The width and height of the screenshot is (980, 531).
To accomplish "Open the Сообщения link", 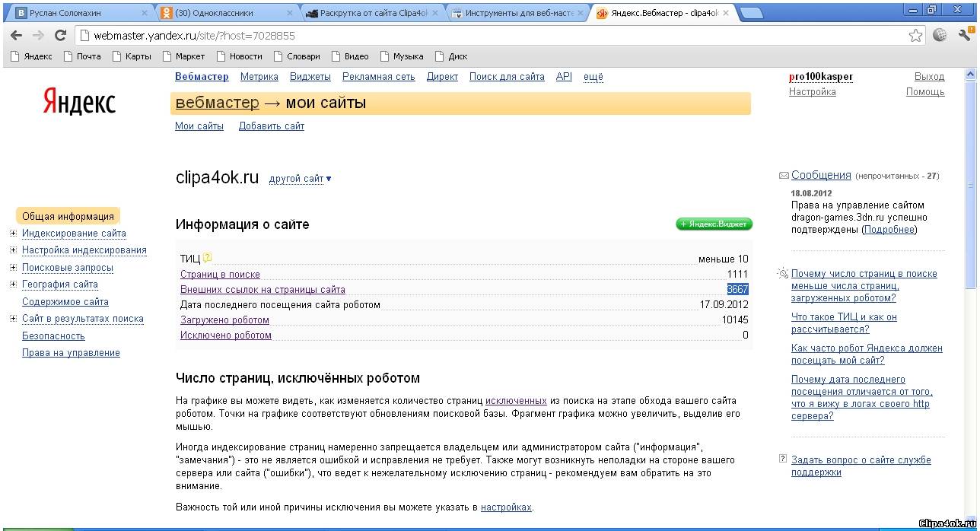I will 821,175.
